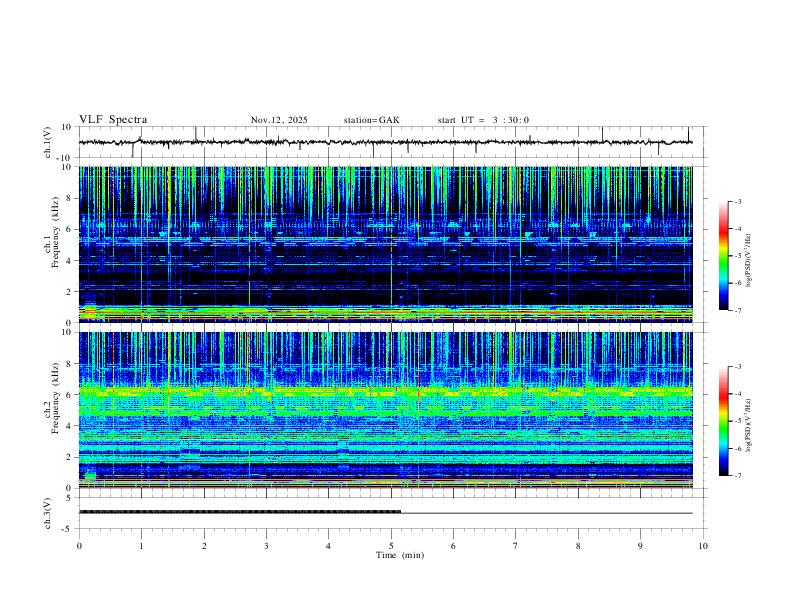
Task: Click the 'VLF Spectra' title text
Action: [x=113, y=120]
